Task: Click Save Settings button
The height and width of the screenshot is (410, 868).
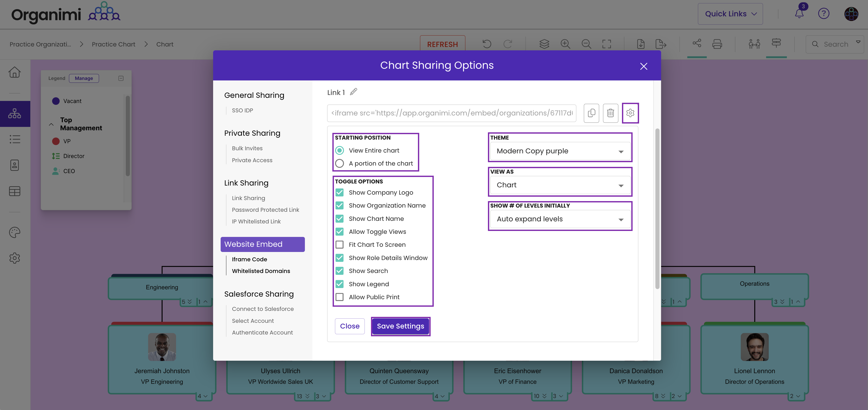Action: coord(400,326)
